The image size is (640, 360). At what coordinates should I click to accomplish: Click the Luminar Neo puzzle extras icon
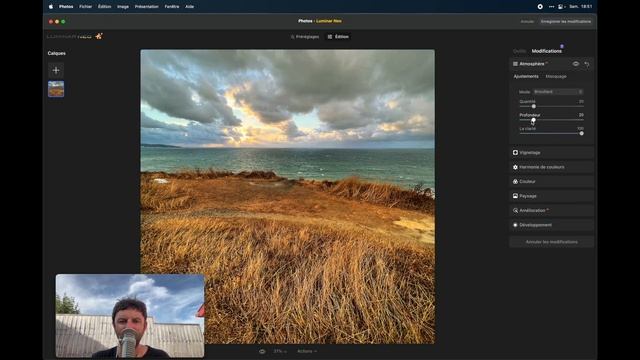(99, 36)
